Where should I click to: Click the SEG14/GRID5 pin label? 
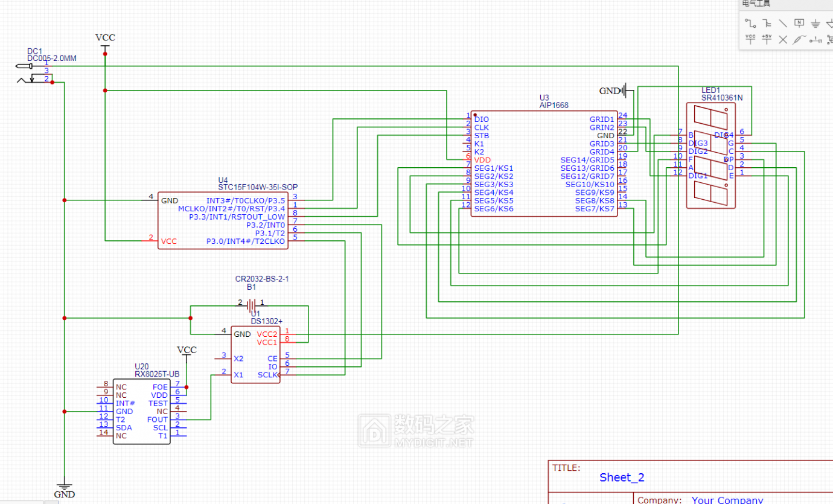point(587,160)
